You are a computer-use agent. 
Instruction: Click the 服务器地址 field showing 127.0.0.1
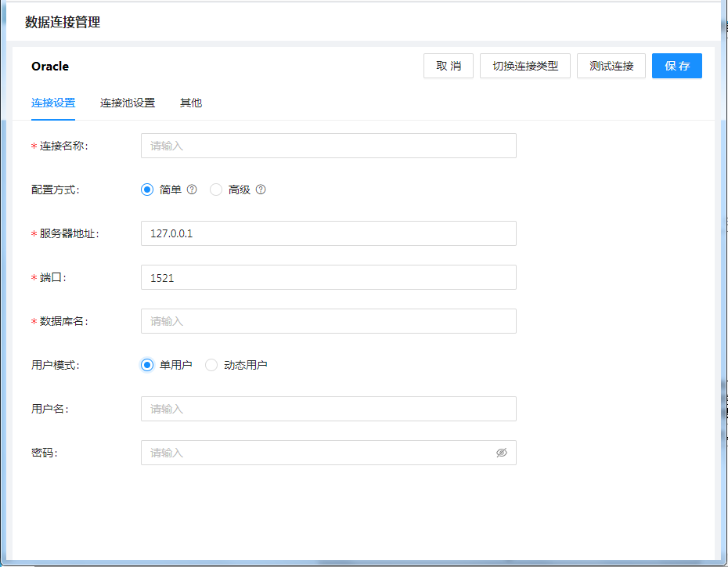click(328, 233)
